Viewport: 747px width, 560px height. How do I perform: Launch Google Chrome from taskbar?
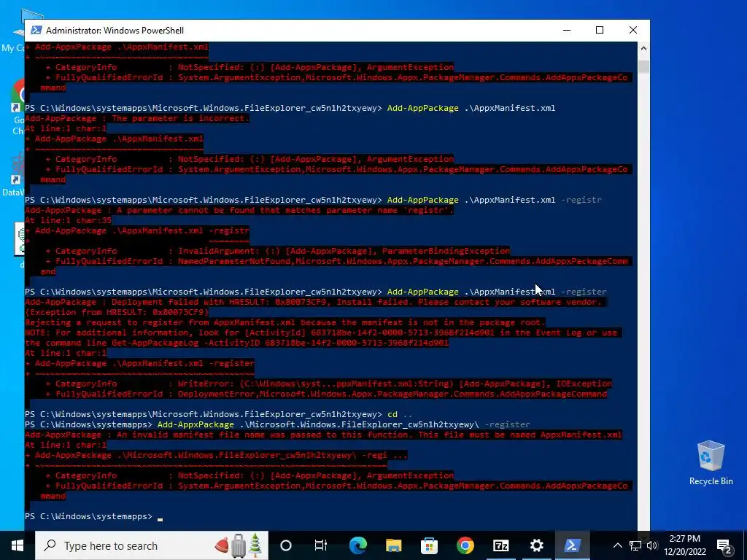pos(465,545)
